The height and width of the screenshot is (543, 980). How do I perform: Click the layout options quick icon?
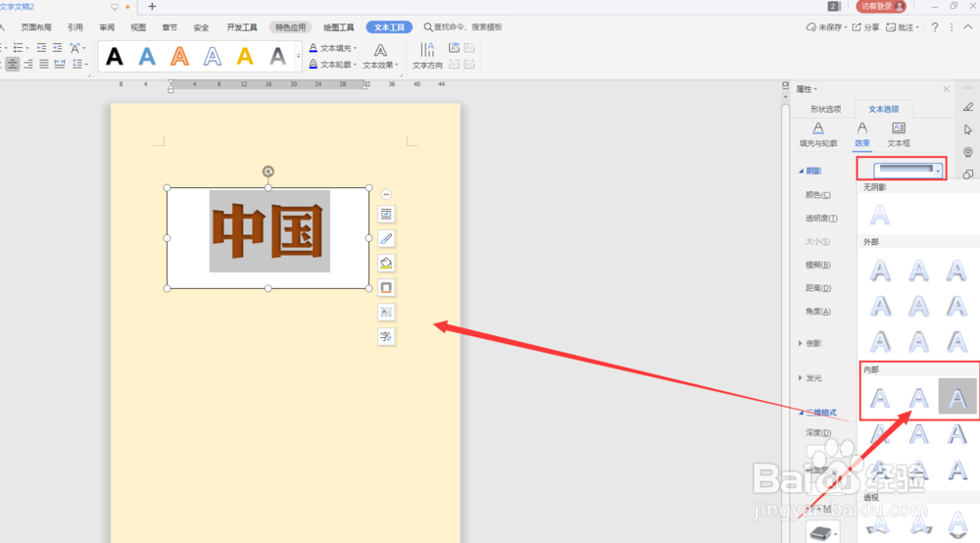pos(386,215)
